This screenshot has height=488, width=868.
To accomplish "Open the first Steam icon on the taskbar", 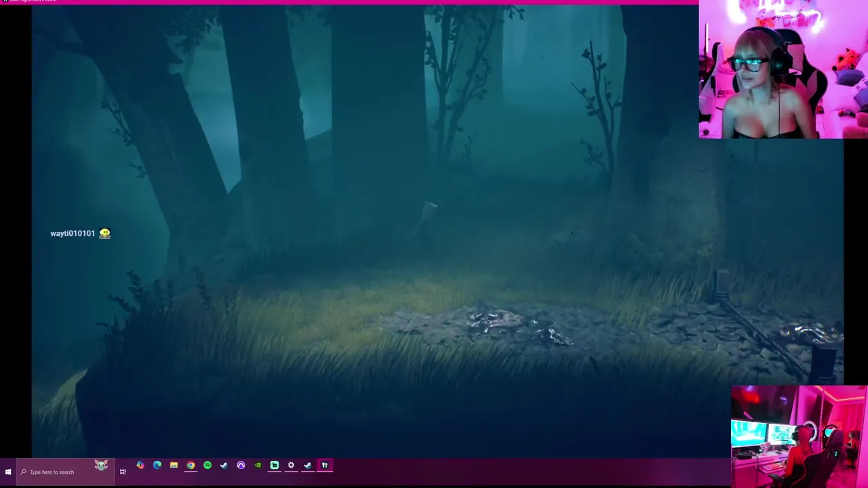I will coord(224,466).
